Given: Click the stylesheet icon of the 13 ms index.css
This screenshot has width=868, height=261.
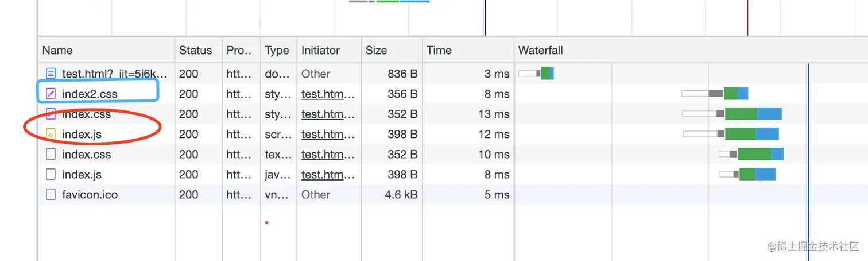Looking at the screenshot, I should point(51,113).
